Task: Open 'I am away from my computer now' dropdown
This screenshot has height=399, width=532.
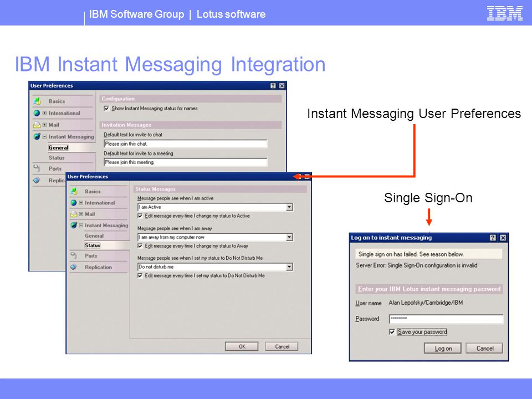Action: tap(289, 237)
